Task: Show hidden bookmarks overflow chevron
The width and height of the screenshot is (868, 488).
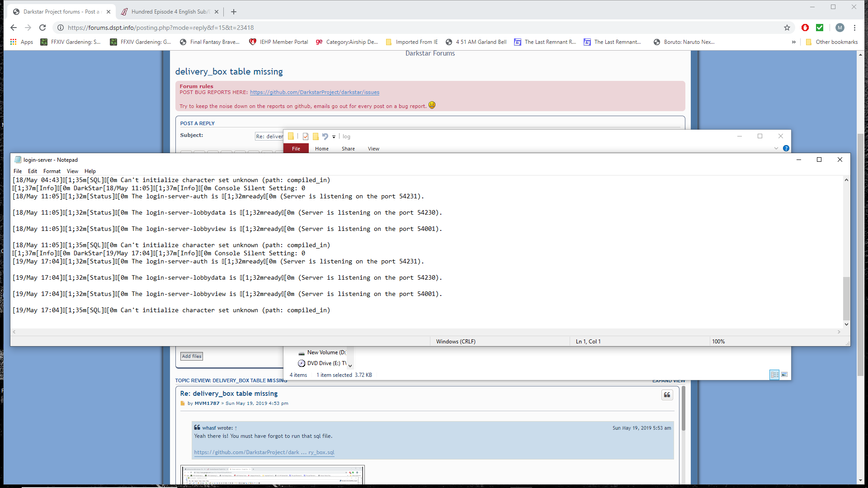Action: (793, 42)
